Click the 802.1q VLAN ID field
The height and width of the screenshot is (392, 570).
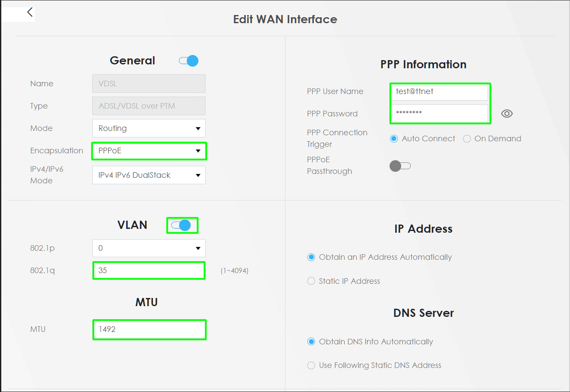(x=149, y=270)
